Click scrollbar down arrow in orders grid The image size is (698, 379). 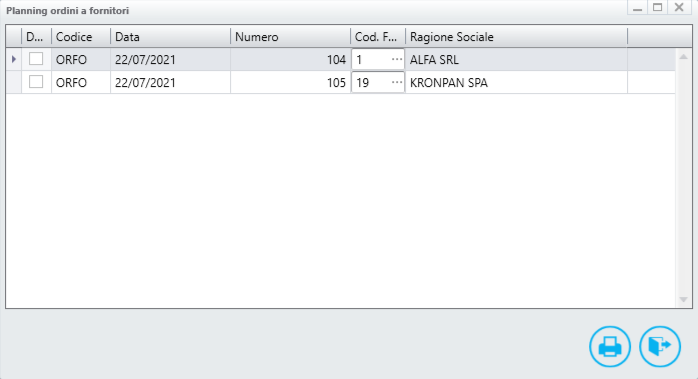pos(683,300)
